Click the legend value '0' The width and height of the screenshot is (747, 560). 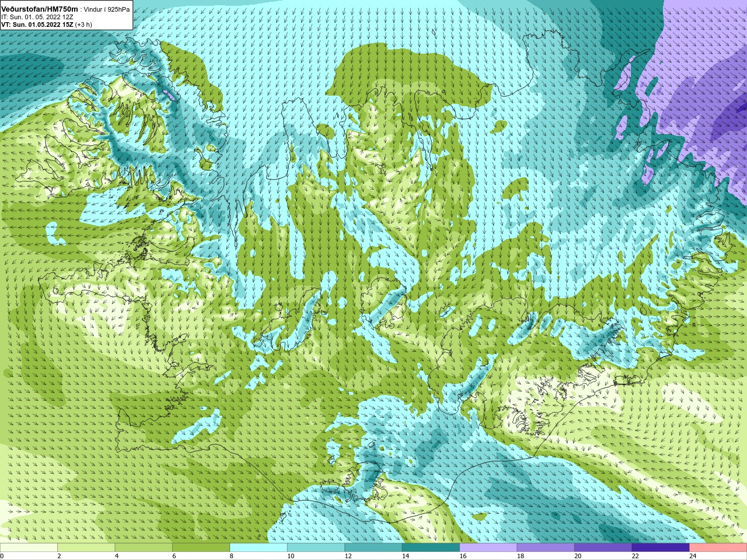pyautogui.click(x=2, y=556)
